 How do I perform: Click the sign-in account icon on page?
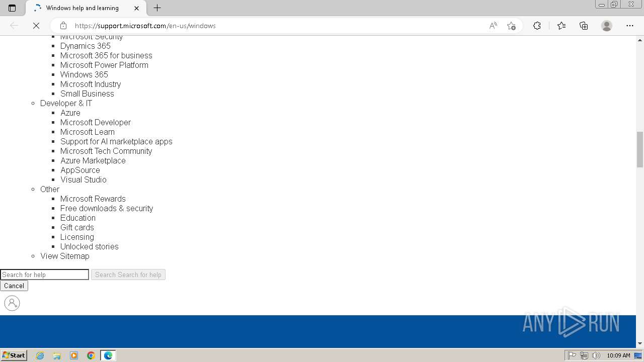point(12,303)
